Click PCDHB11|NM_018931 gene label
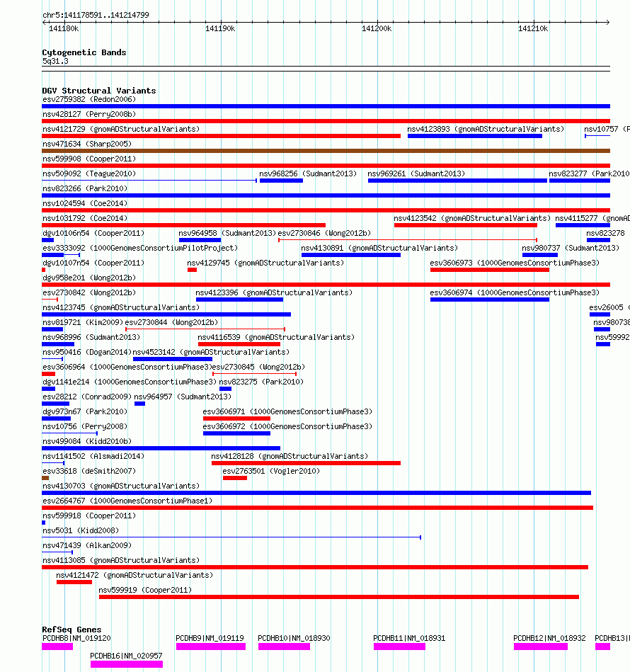The image size is (630, 672). (409, 638)
